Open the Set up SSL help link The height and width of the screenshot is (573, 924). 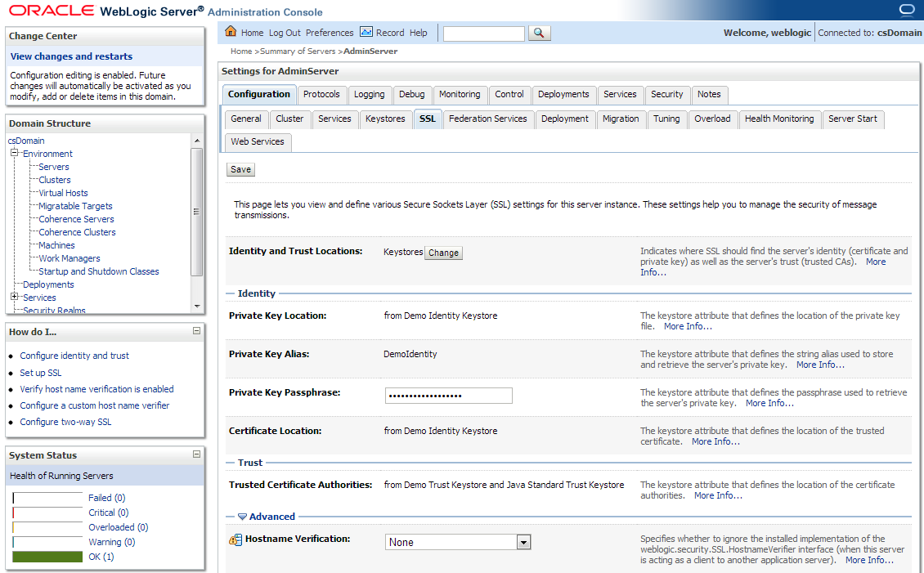click(40, 372)
